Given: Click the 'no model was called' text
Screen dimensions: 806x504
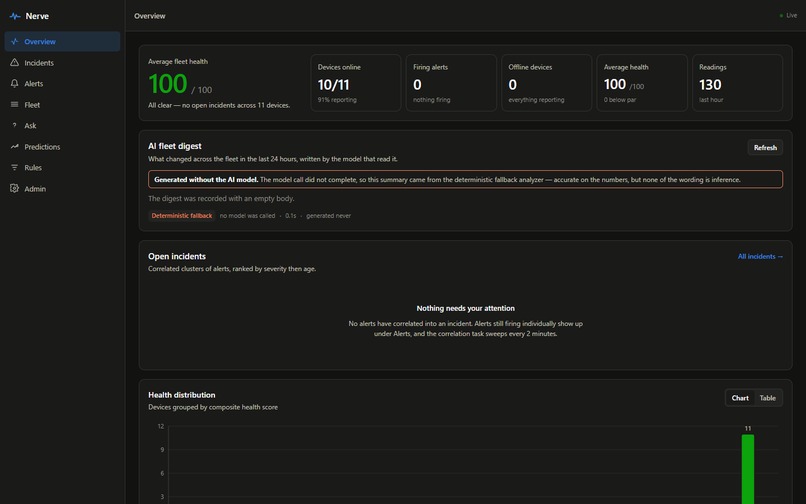Looking at the screenshot, I should coord(247,216).
